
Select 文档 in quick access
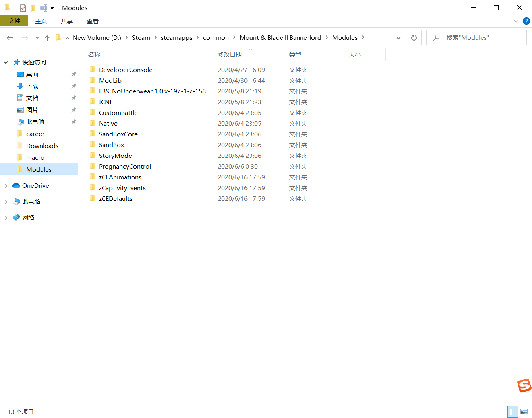click(x=32, y=98)
